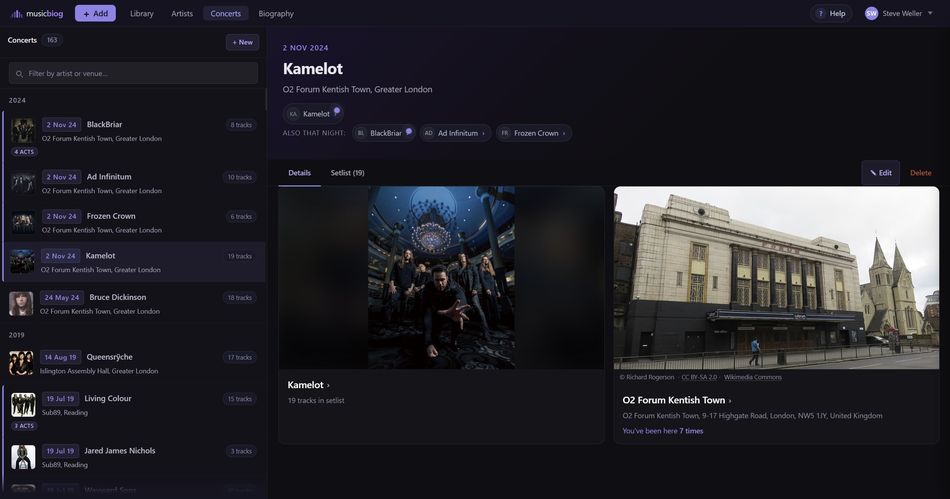Select Ad Infinitum 2 Nov 24 concert row
Image resolution: width=950 pixels, height=499 pixels.
pos(135,183)
